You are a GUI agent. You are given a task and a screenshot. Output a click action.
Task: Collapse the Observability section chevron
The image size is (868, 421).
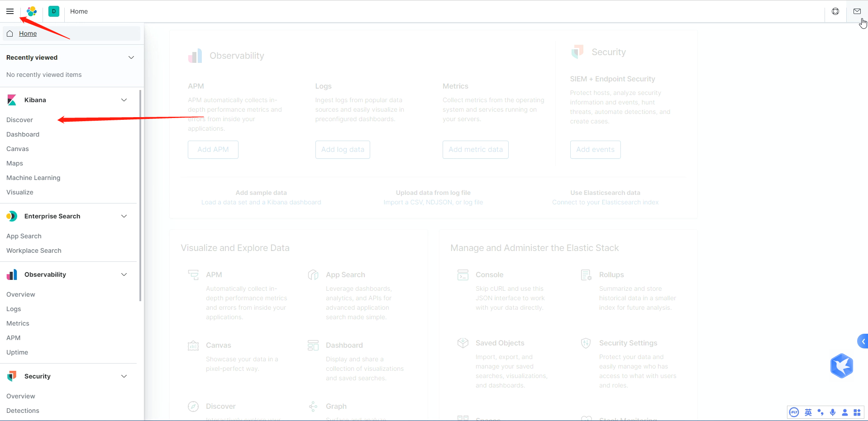[124, 274]
